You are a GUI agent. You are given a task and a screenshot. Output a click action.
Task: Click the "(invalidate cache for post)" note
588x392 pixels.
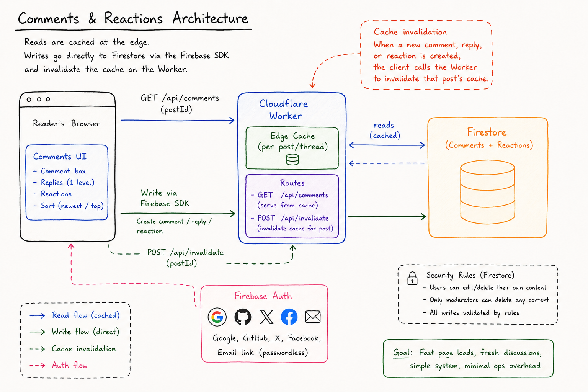point(295,229)
